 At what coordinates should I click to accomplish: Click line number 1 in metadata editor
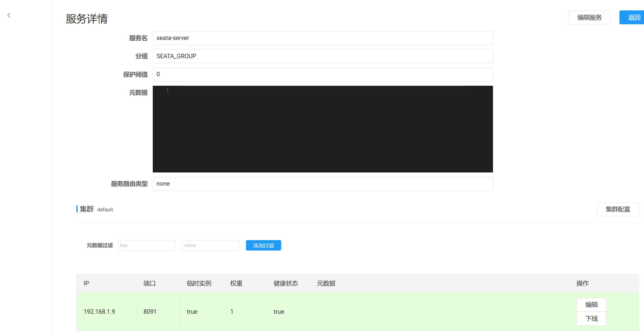coord(167,90)
